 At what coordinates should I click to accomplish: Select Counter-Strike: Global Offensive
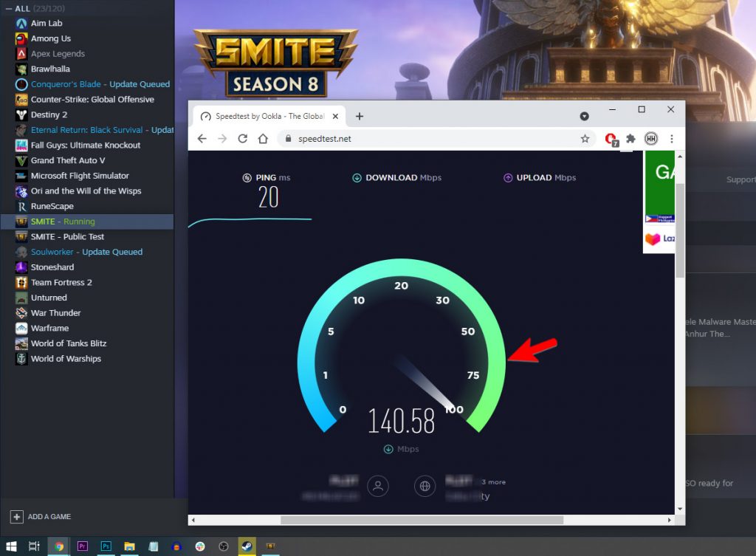click(x=92, y=100)
